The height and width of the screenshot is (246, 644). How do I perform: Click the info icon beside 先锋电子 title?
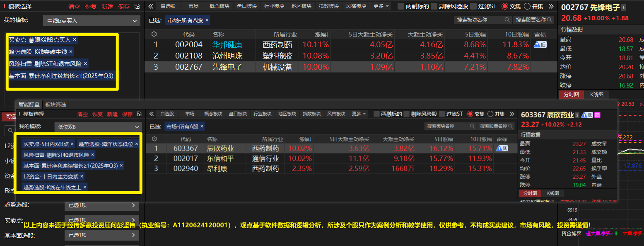click(624, 7)
